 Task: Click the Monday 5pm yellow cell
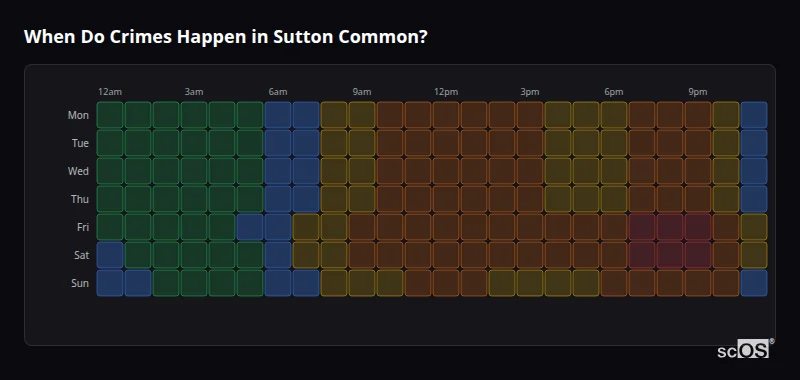[586, 115]
